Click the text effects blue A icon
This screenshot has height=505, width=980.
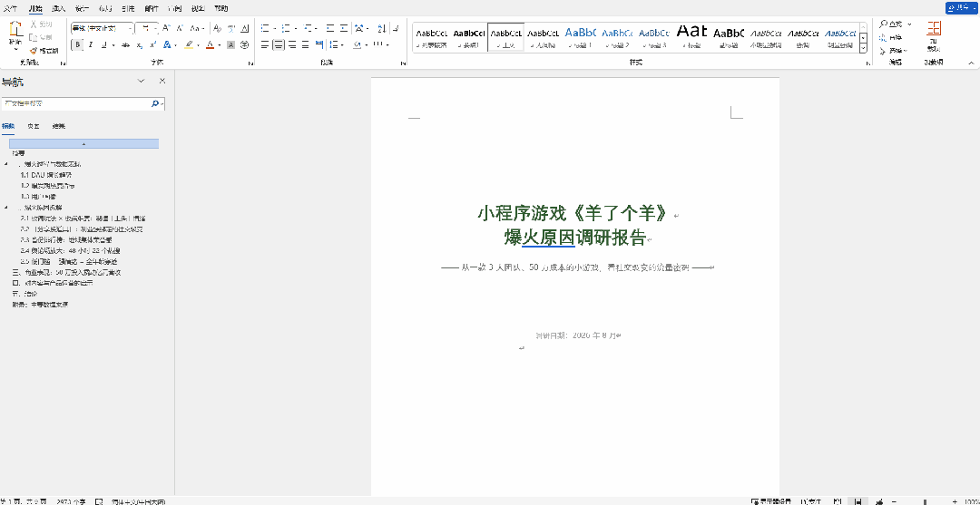[167, 45]
